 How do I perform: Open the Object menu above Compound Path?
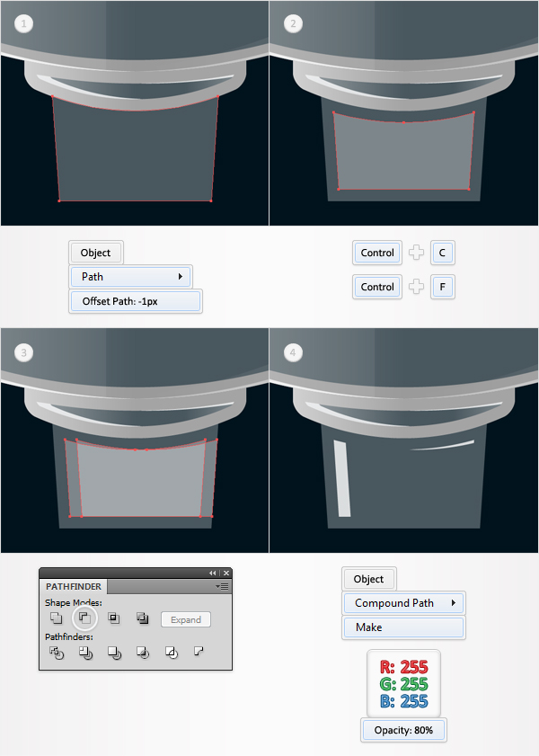(x=369, y=579)
